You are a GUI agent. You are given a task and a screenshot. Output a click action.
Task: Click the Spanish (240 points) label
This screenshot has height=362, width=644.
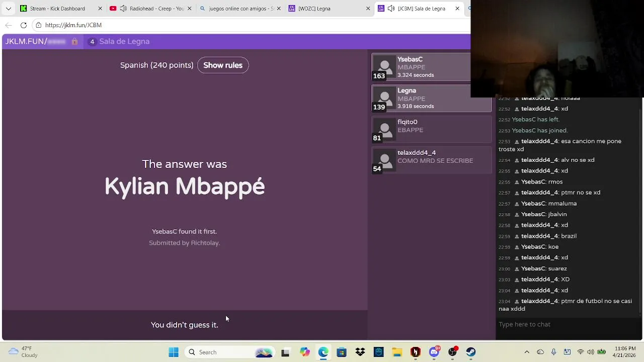tap(156, 65)
